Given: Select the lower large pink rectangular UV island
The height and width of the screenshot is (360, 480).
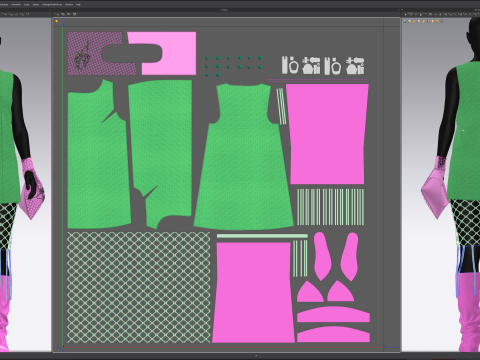Looking at the screenshot, I should pos(253,292).
